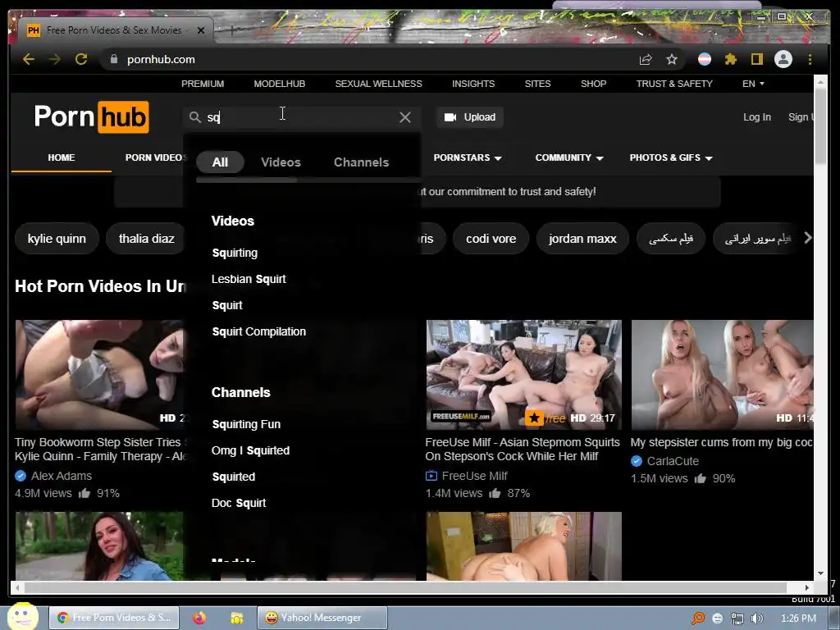Screen dimensions: 840x630
Task: Open Modelhub from the top bar
Action: point(280,84)
